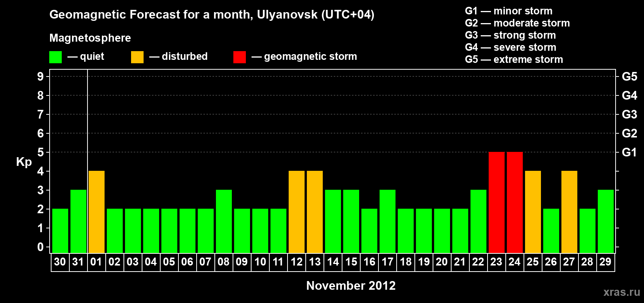
Task: Select the chart title text
Action: click(x=212, y=15)
